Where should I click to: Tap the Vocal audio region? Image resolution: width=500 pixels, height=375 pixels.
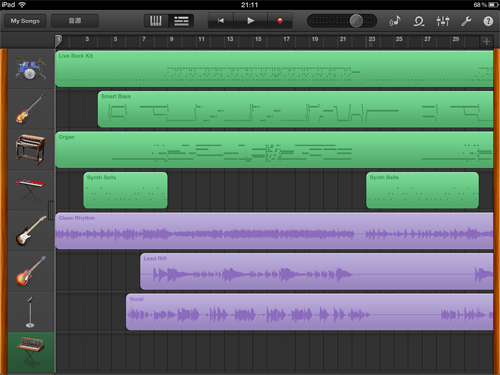pyautogui.click(x=309, y=312)
